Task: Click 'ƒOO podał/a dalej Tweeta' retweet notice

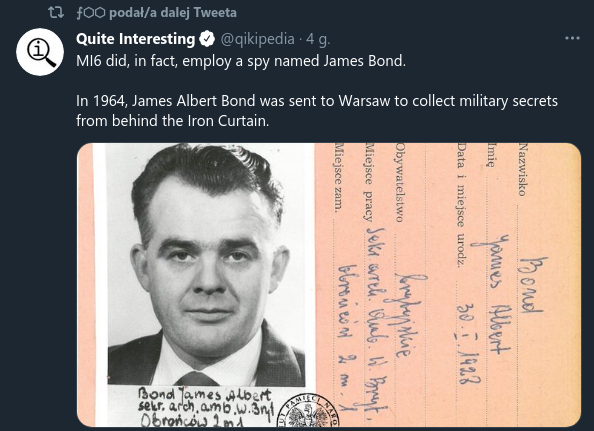Action: tap(156, 13)
